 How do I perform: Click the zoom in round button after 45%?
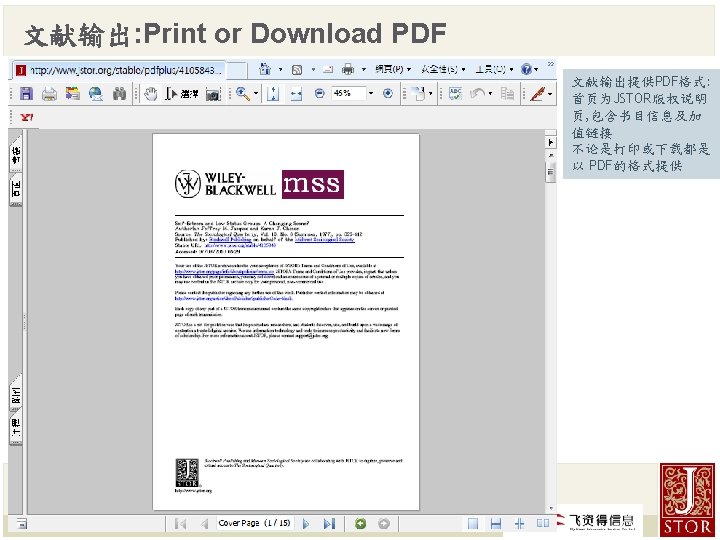[x=388, y=93]
